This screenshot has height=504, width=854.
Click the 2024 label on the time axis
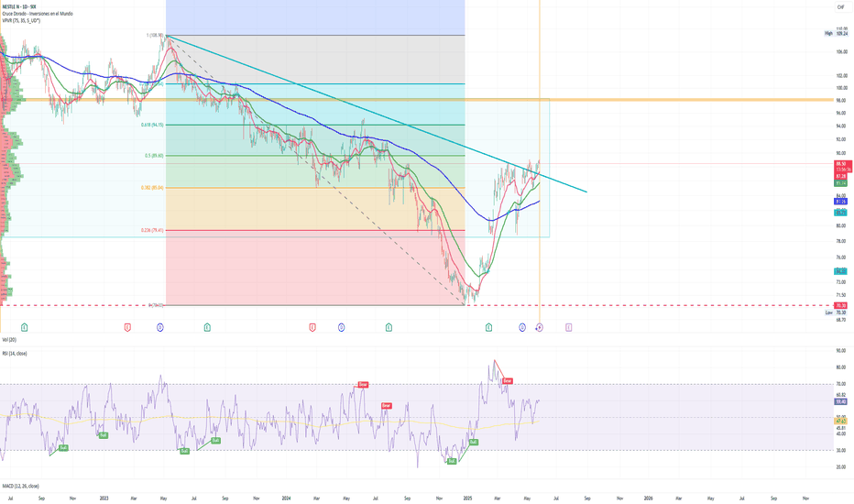(x=287, y=498)
